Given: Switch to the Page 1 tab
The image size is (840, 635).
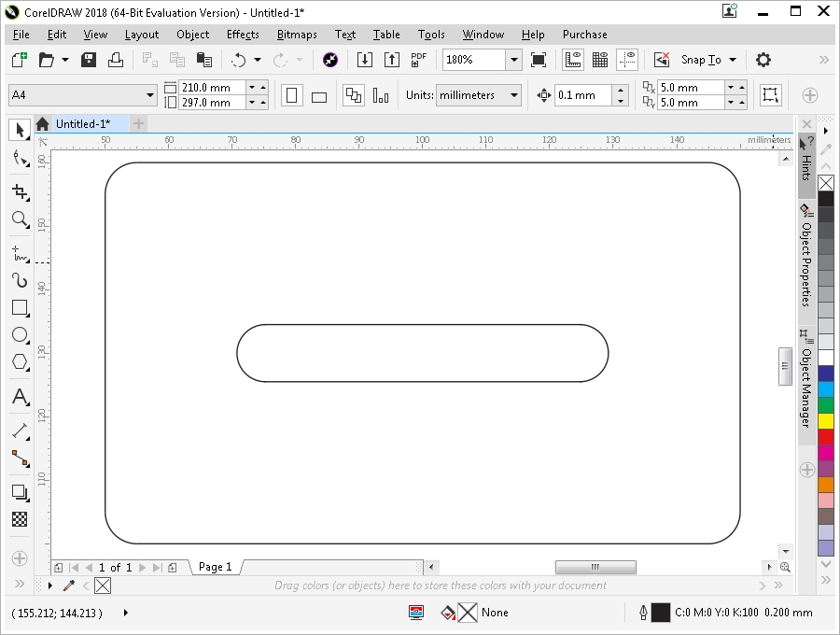Looking at the screenshot, I should click(x=216, y=567).
